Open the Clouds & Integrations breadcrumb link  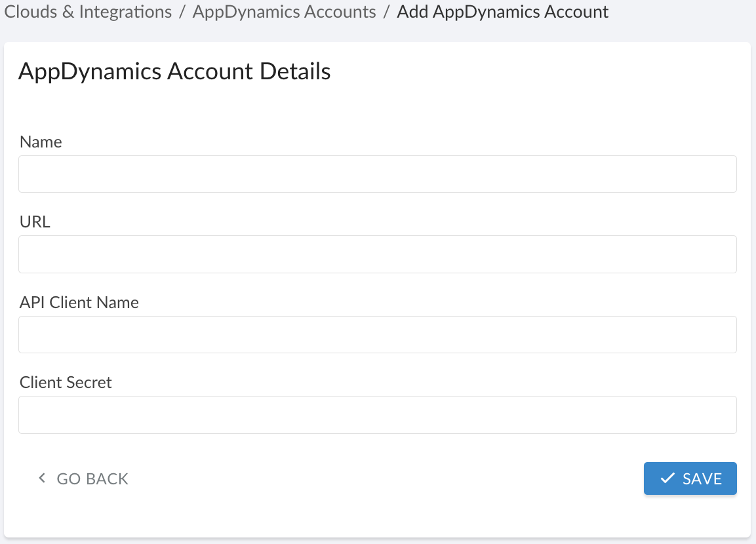click(x=87, y=11)
